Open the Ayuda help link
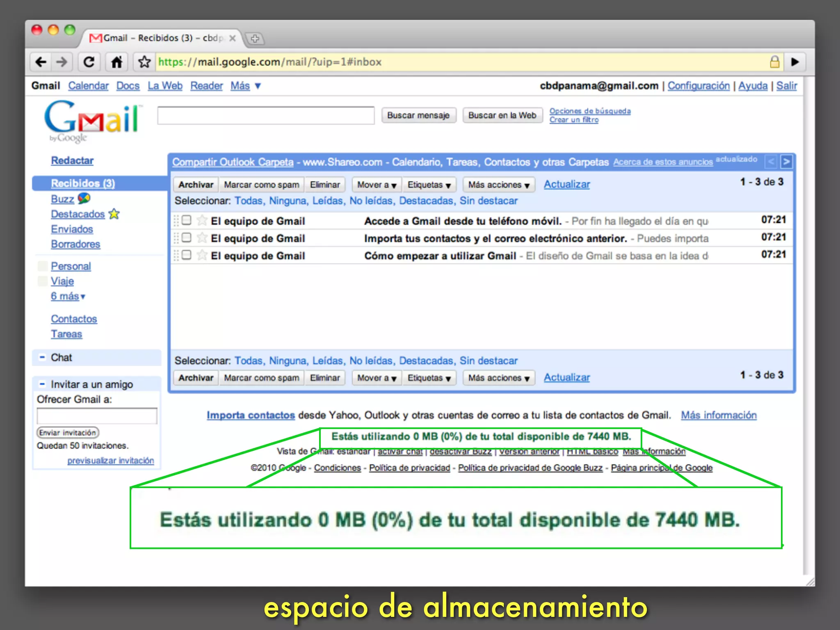This screenshot has width=840, height=630. pyautogui.click(x=753, y=86)
